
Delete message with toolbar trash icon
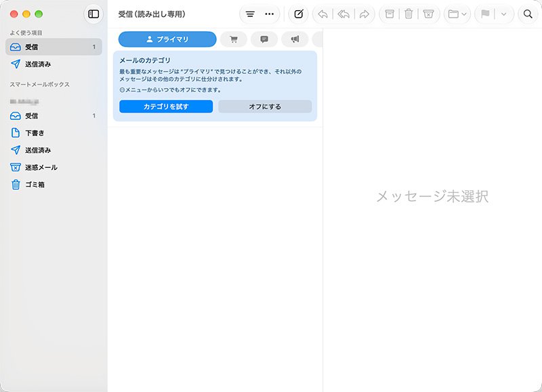[409, 14]
